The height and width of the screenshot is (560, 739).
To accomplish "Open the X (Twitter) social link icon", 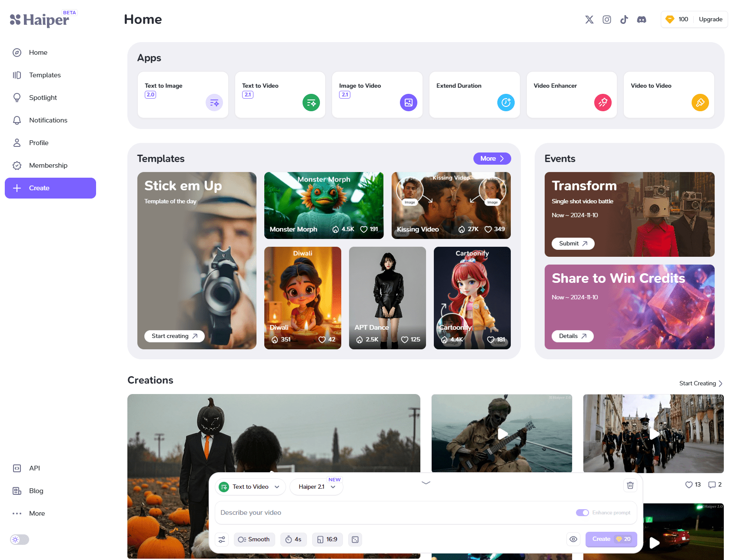I will click(x=589, y=20).
